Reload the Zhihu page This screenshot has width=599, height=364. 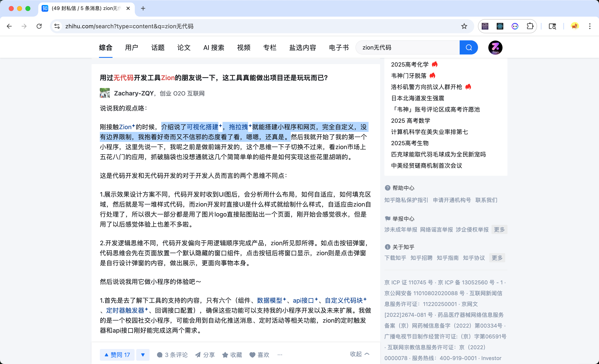click(39, 26)
